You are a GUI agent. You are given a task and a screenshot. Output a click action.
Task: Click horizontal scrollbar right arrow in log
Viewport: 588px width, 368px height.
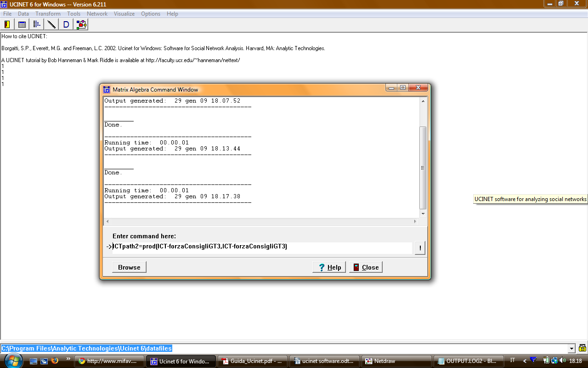pyautogui.click(x=415, y=221)
